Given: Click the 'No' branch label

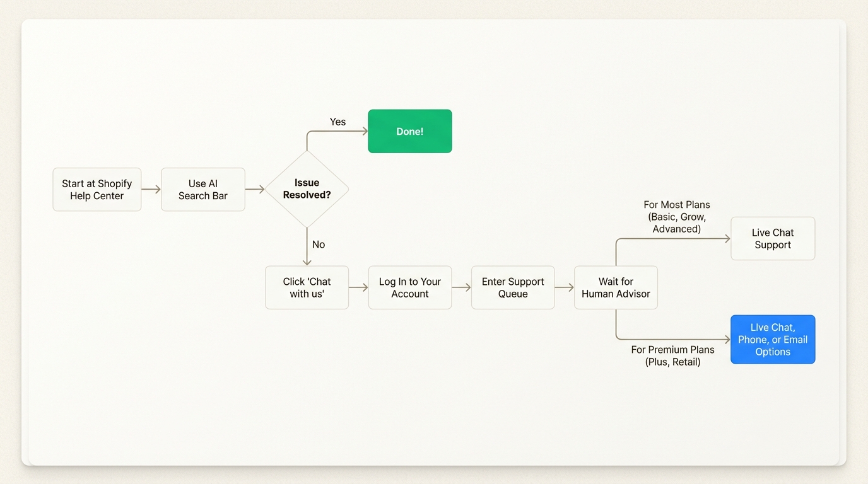Looking at the screenshot, I should pos(318,245).
